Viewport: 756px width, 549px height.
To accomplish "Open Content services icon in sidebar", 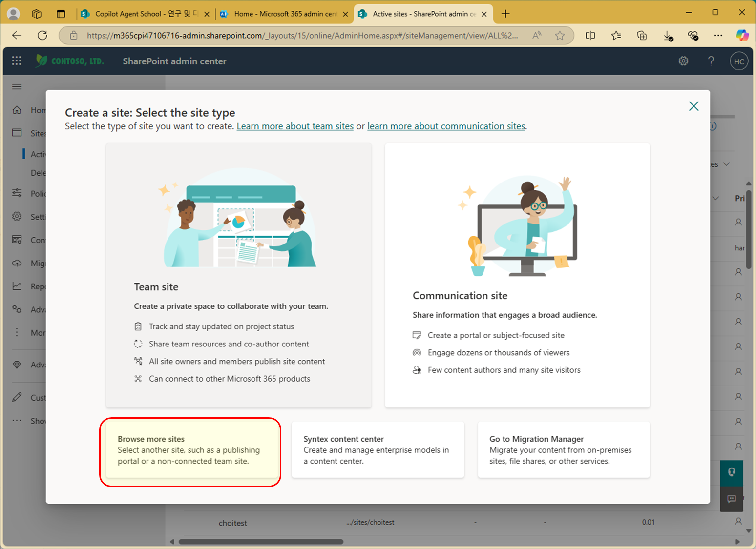I will 17,240.
